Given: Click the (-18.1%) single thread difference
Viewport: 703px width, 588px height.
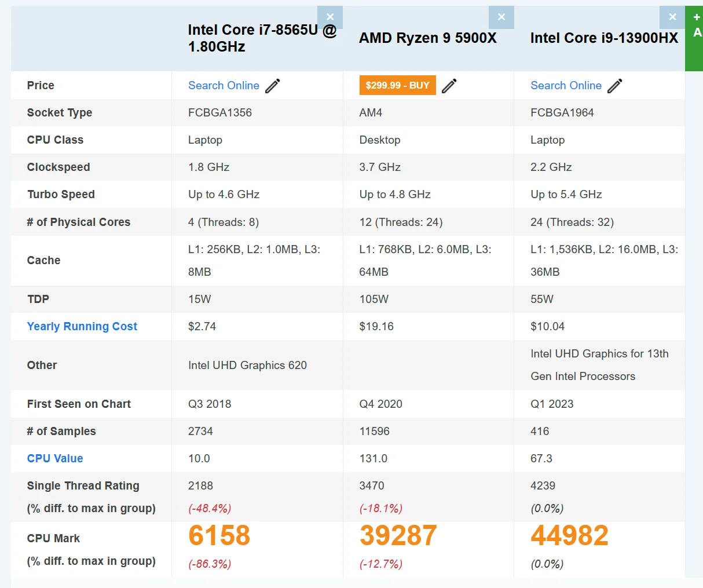Looking at the screenshot, I should click(x=381, y=508).
